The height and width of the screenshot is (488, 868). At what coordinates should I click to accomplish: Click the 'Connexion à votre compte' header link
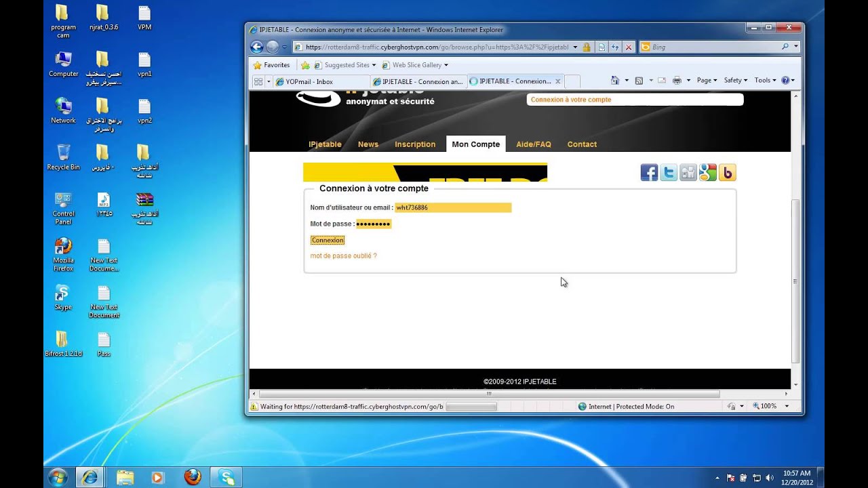coord(571,100)
